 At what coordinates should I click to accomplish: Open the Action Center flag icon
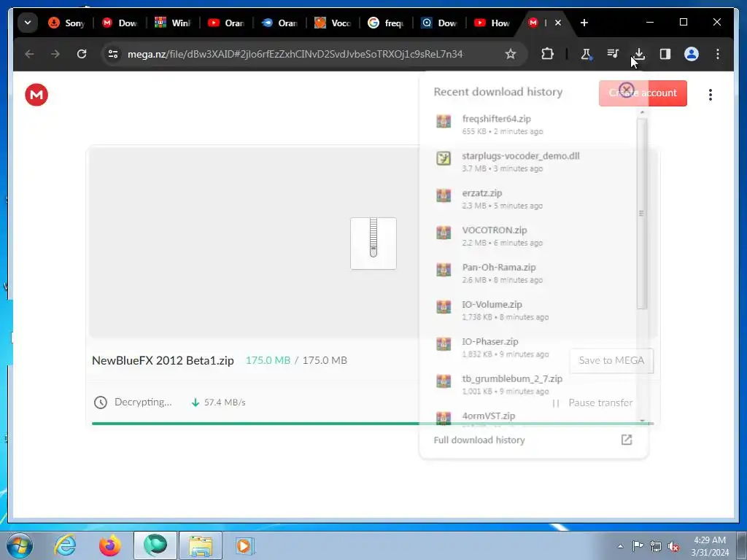coord(638,545)
